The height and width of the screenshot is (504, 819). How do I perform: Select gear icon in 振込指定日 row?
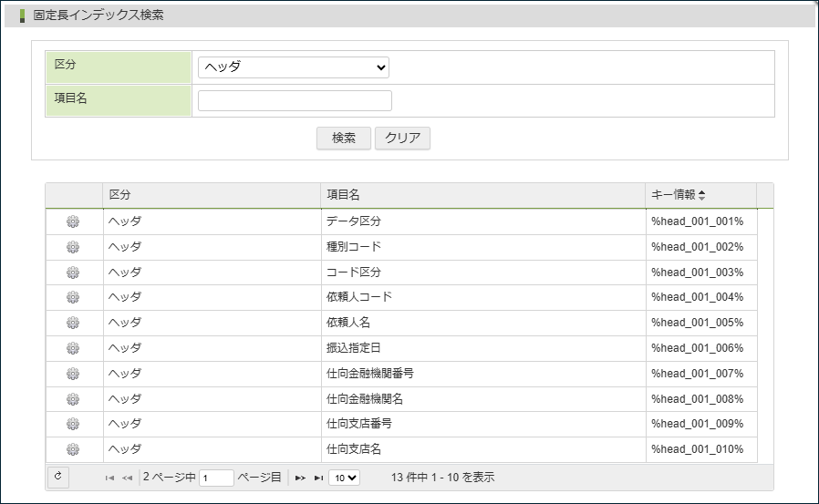click(x=73, y=348)
